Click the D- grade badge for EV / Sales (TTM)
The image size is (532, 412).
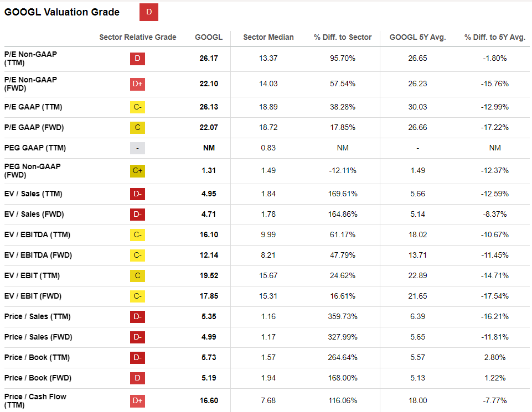coord(138,194)
